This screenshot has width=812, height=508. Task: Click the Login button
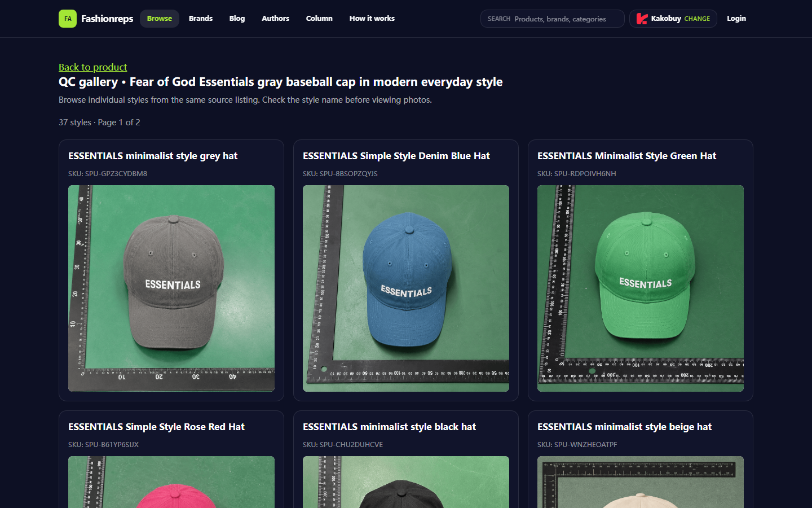tap(736, 19)
